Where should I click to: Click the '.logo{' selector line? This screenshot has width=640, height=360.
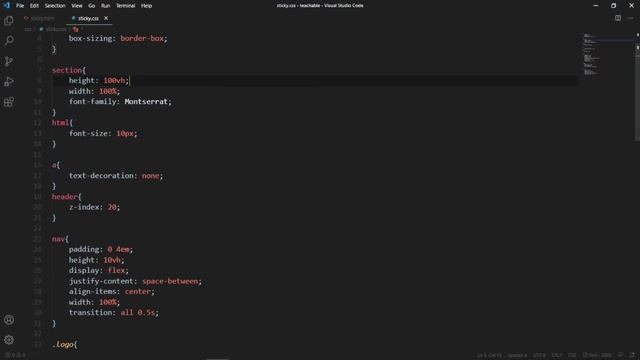pos(64,344)
